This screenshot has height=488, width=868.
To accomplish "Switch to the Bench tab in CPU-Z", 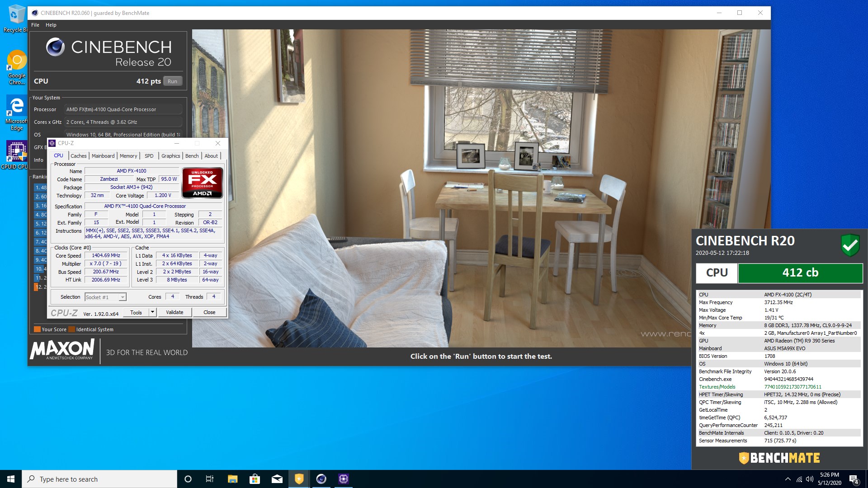I will [x=192, y=156].
